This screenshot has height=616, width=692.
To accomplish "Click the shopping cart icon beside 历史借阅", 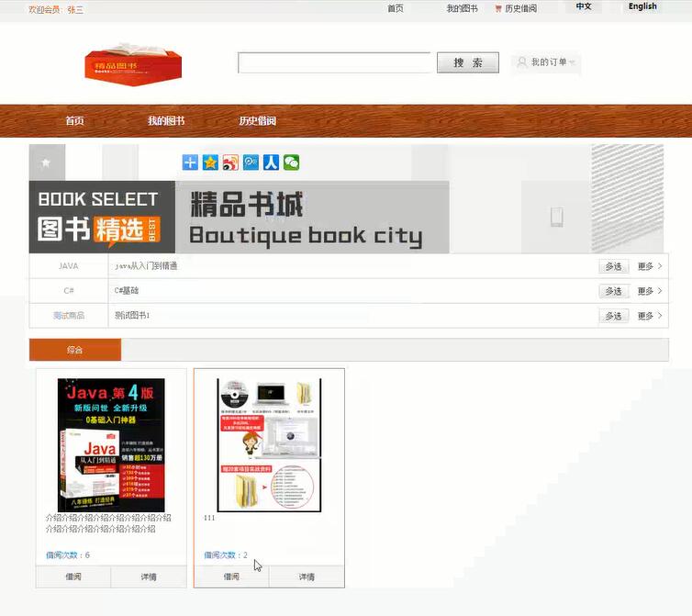I will coord(497,8).
